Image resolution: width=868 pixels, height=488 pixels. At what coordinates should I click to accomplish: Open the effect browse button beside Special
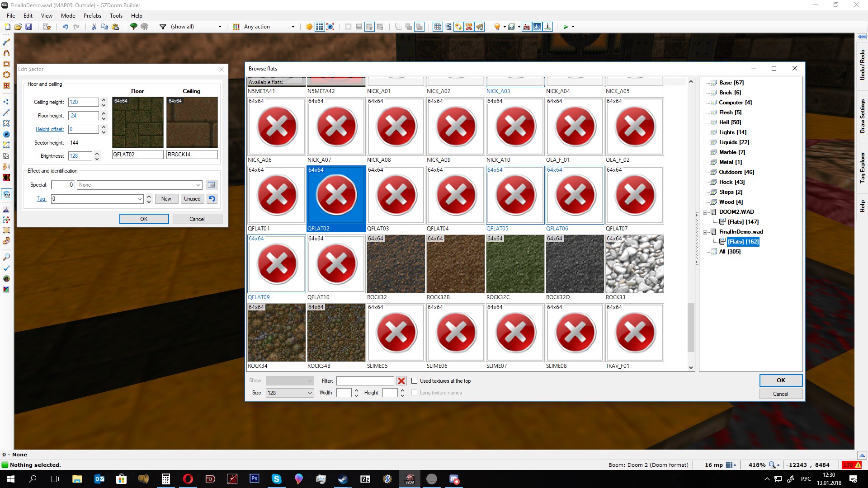coord(211,185)
